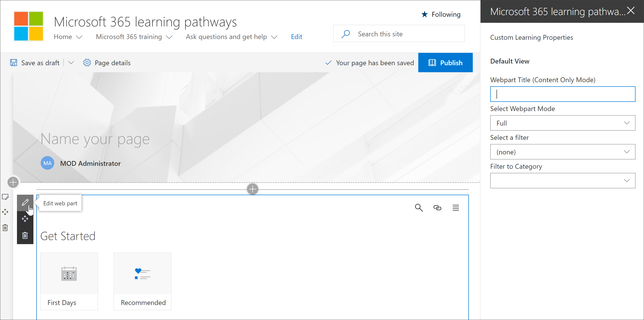
Task: Expand the Filter to Category dropdown
Action: click(627, 181)
